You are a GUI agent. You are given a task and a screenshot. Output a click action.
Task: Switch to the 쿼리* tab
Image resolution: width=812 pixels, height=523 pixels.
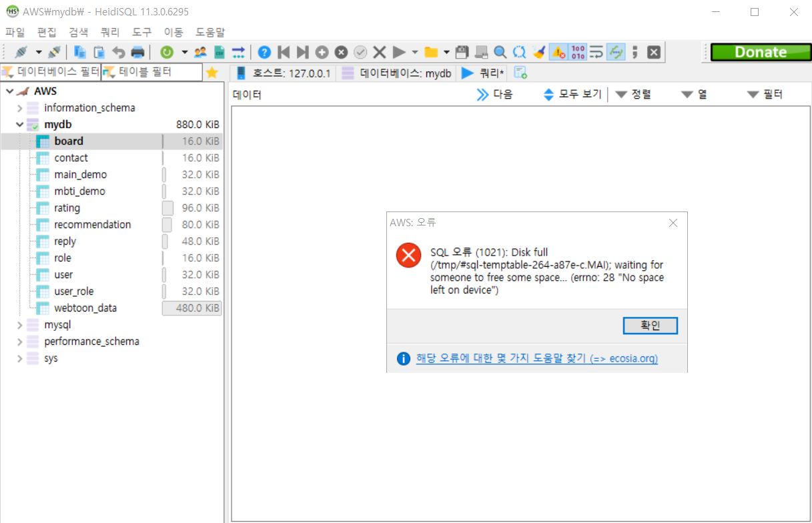483,73
